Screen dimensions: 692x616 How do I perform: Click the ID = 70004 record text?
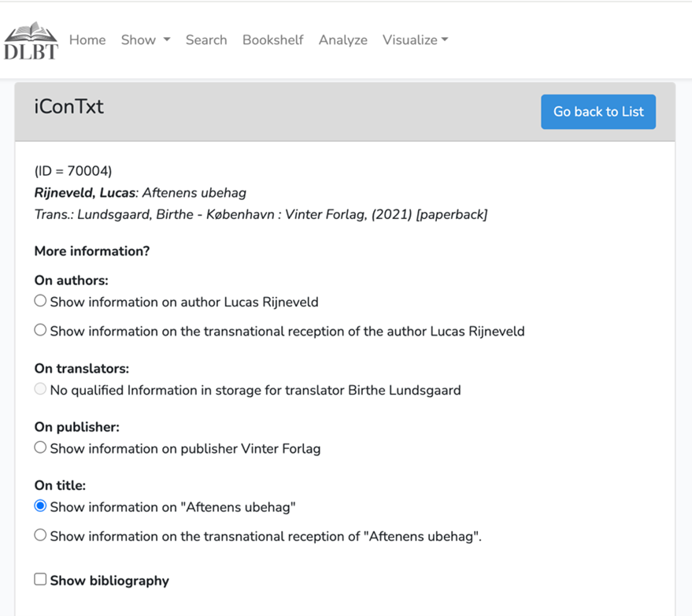tap(73, 171)
